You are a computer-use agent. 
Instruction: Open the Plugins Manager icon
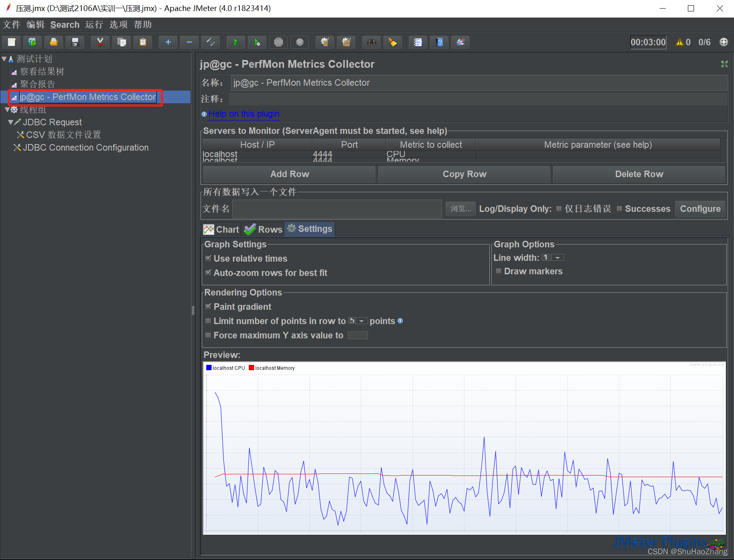(x=460, y=42)
